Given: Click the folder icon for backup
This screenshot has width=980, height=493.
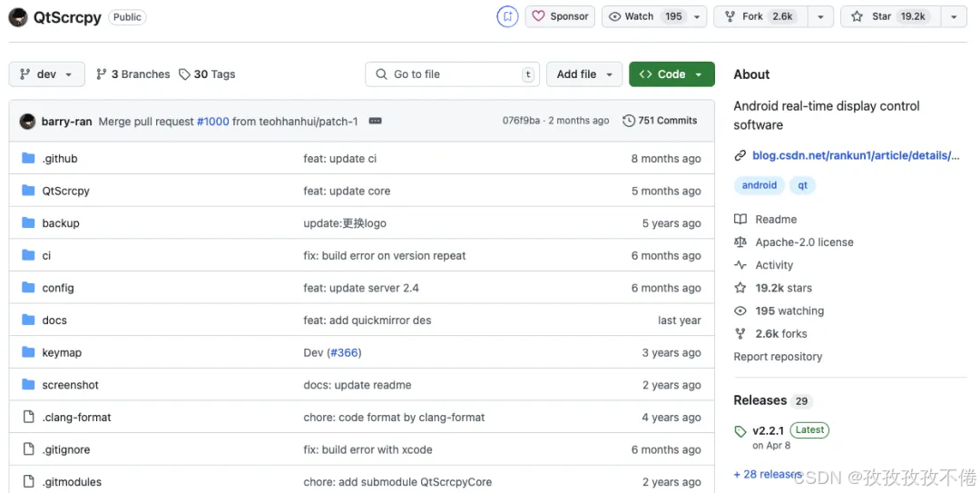Looking at the screenshot, I should click(x=28, y=222).
